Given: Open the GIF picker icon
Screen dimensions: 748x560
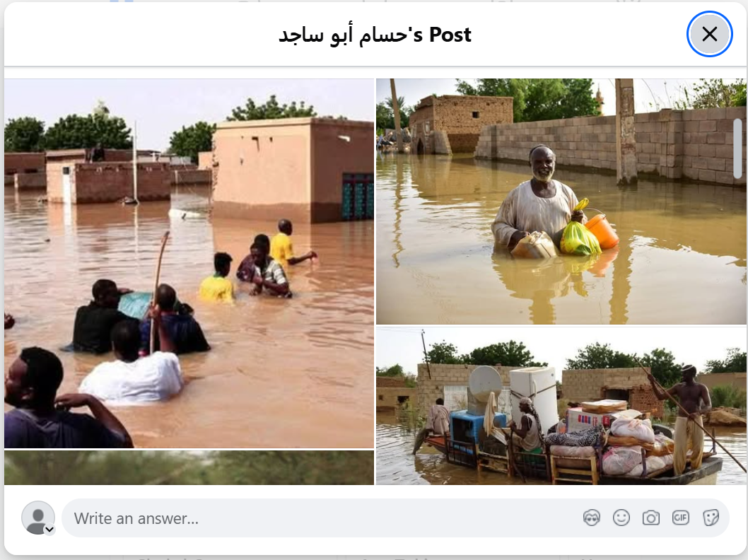Looking at the screenshot, I should [680, 518].
